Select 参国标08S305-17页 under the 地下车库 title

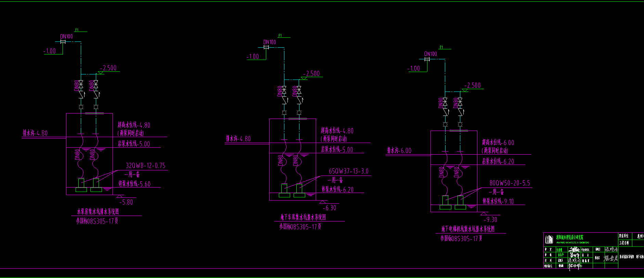[x=300, y=227]
